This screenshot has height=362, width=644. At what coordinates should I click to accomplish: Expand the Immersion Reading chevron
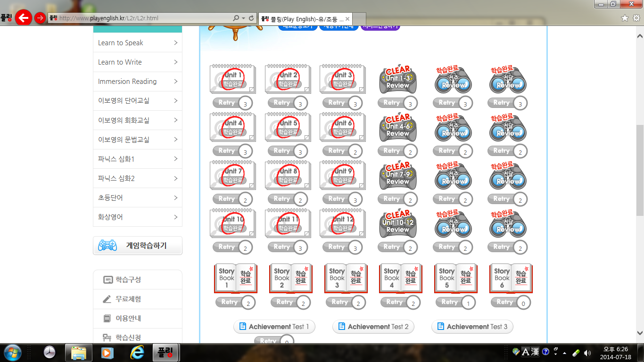click(175, 81)
